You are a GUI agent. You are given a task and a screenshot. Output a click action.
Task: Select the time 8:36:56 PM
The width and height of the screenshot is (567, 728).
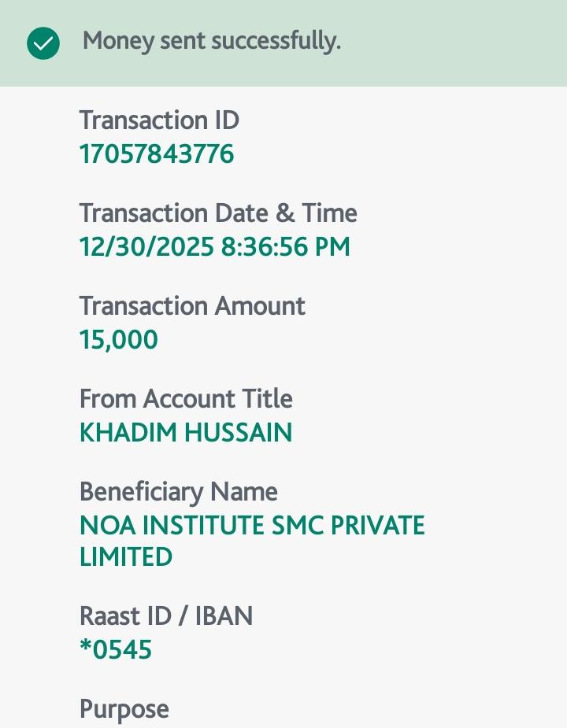[x=286, y=247]
